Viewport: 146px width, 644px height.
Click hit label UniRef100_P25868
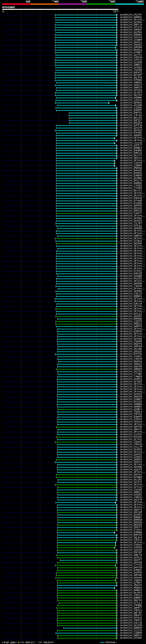[x=131, y=80]
